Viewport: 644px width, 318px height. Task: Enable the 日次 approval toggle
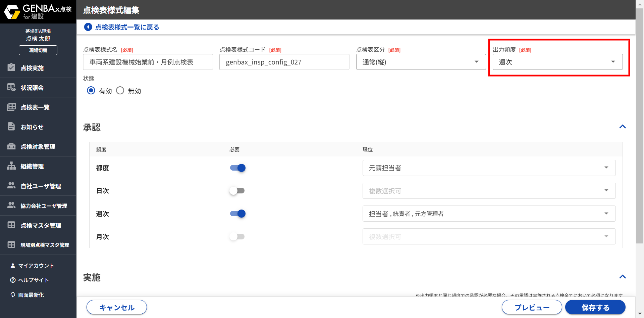click(237, 191)
